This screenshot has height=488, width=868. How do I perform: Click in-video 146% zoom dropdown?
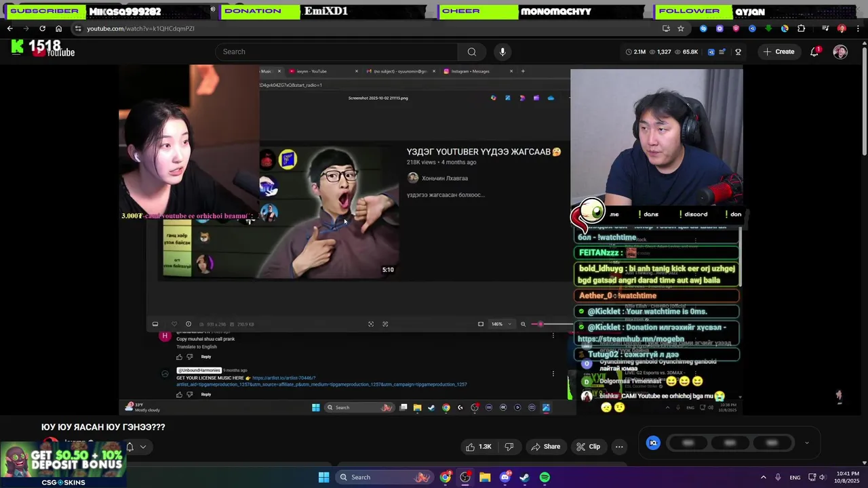point(501,324)
